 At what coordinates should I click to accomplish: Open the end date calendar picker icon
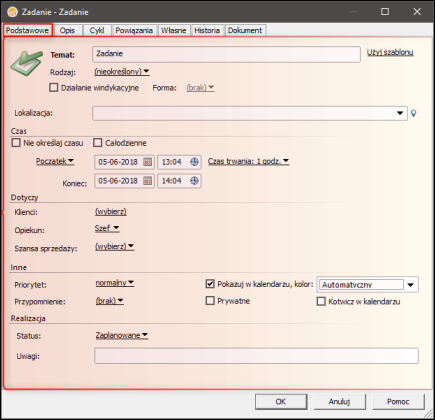tap(147, 181)
